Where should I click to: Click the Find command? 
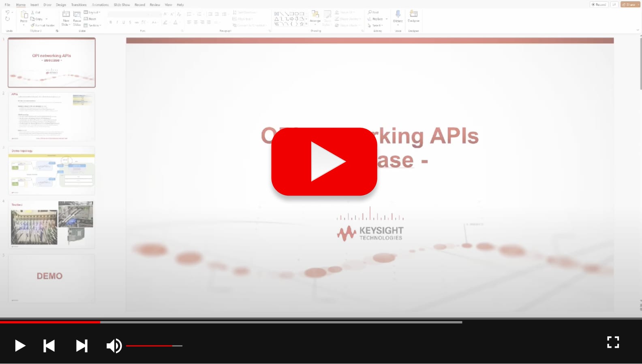[x=373, y=13]
